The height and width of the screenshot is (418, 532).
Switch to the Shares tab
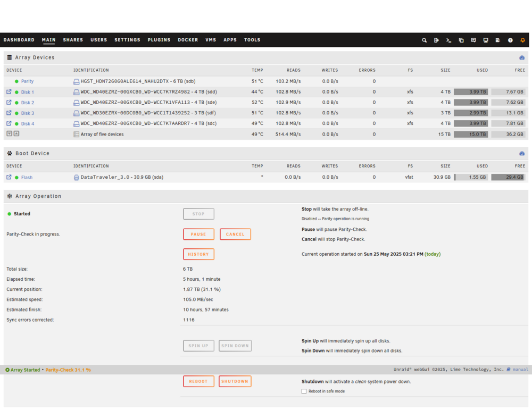tap(73, 40)
